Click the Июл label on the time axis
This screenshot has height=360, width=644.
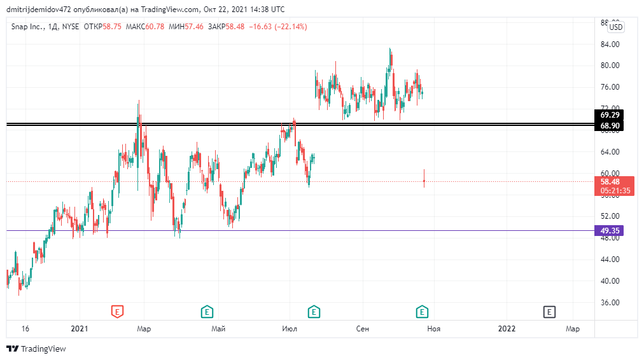tap(290, 329)
